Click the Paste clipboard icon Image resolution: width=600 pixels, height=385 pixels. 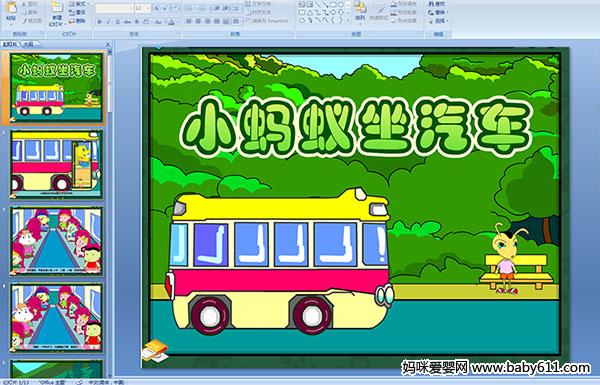pyautogui.click(x=11, y=8)
